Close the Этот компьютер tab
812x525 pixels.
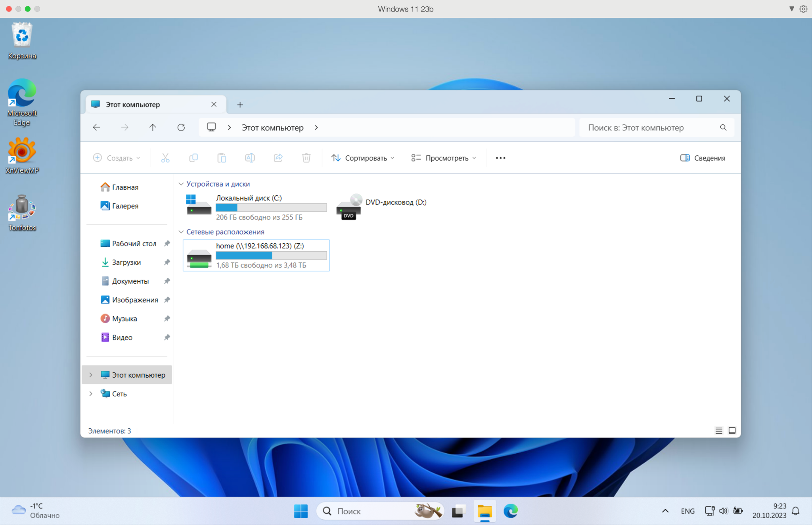[214, 104]
